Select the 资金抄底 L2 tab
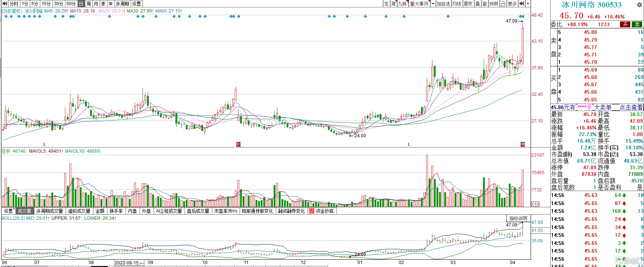Screen dimensions: 644x267 [322, 211]
